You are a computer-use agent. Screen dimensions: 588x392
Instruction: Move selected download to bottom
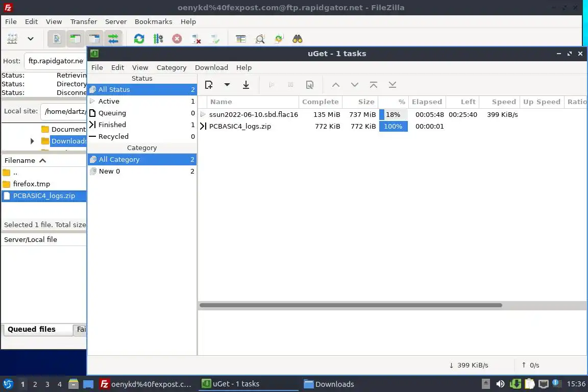pyautogui.click(x=392, y=85)
